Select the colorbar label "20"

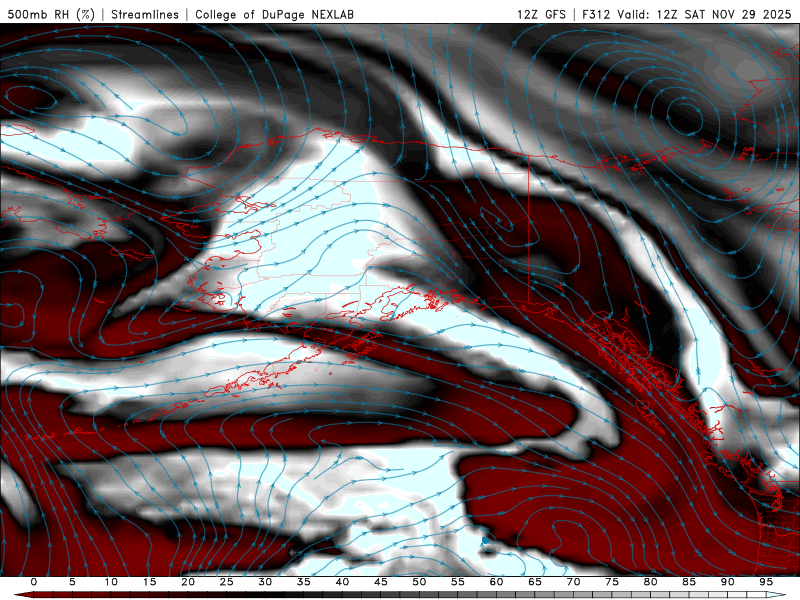[188, 582]
